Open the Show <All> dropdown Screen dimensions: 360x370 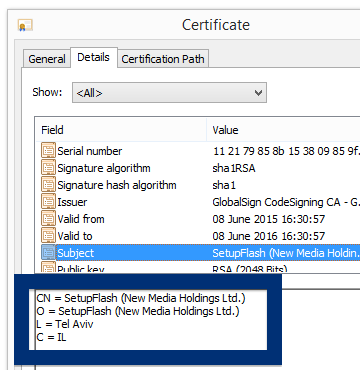(x=169, y=93)
